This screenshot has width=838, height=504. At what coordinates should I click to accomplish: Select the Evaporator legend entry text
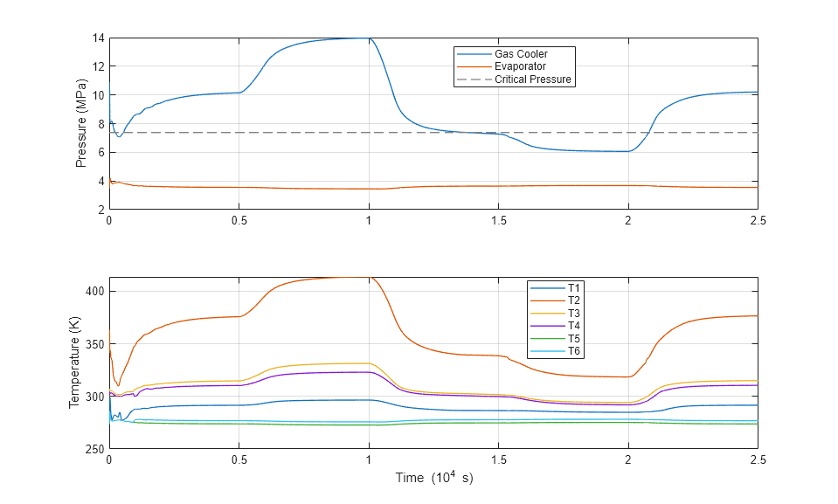pos(520,66)
